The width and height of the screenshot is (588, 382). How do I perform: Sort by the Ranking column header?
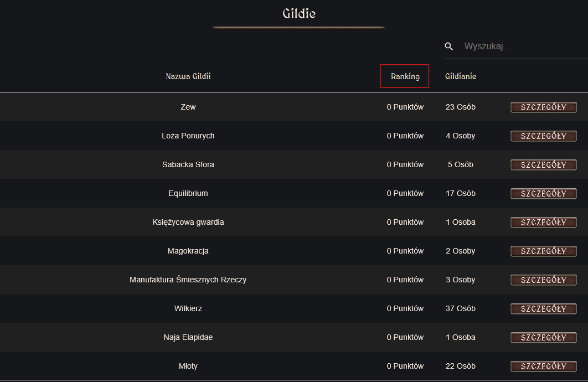[x=405, y=76]
